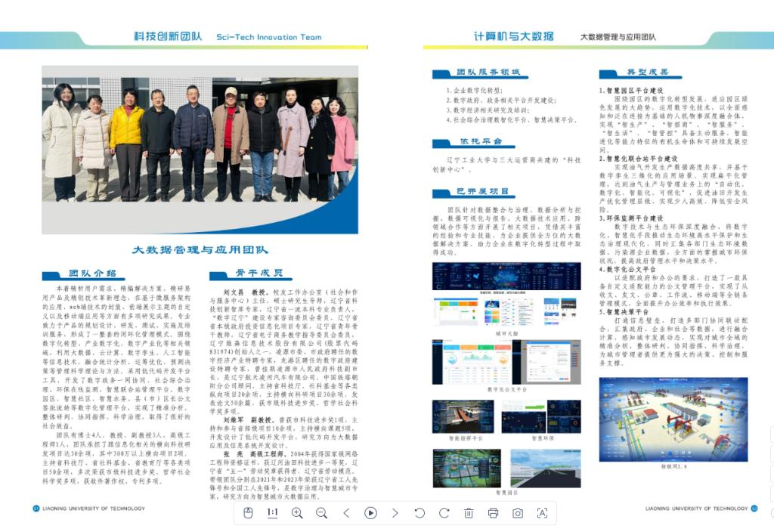The width and height of the screenshot is (774, 532).
Task: Click the "计算机与大数据" header on right page
Action: pos(513,36)
